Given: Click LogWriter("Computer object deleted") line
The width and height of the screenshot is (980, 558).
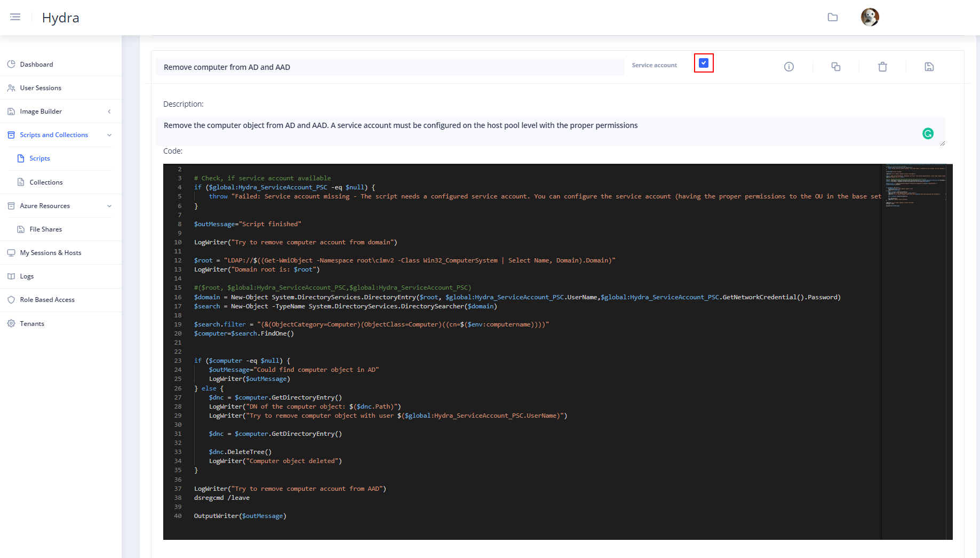Looking at the screenshot, I should click(x=275, y=461).
